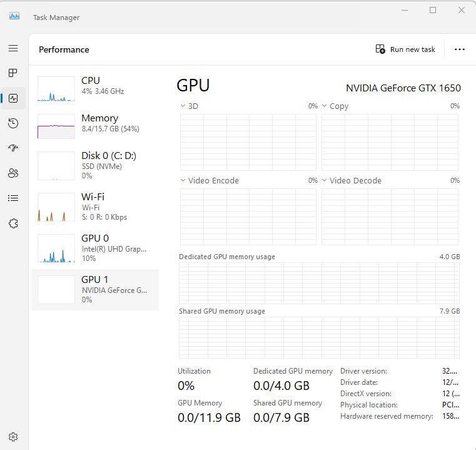Screen dimensions: 476x450
Task: Click the Utilization 0% value
Action: tap(186, 386)
